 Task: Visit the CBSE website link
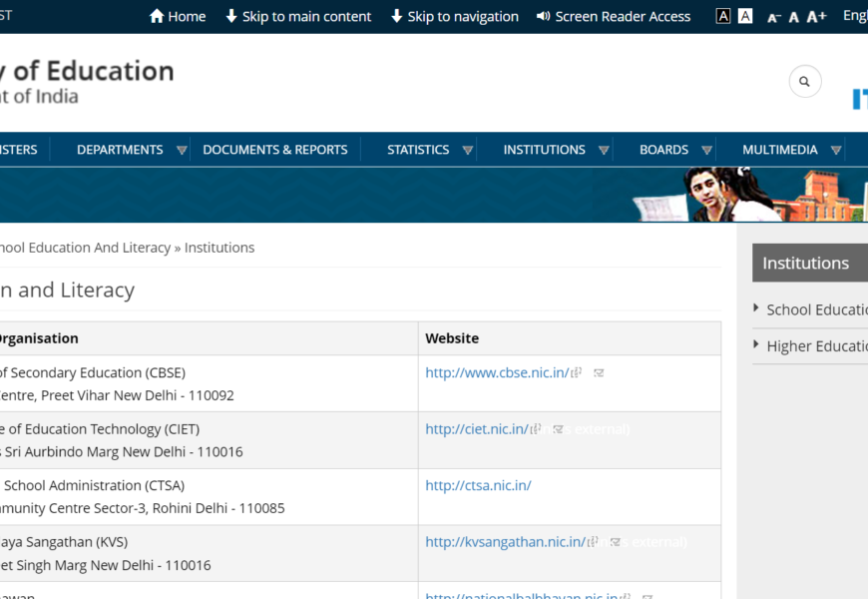[x=497, y=372]
